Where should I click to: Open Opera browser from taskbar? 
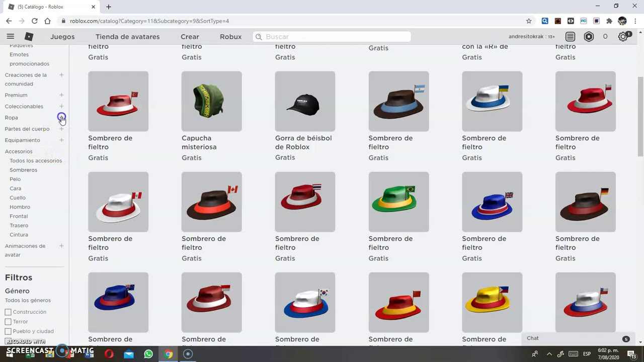(x=109, y=354)
